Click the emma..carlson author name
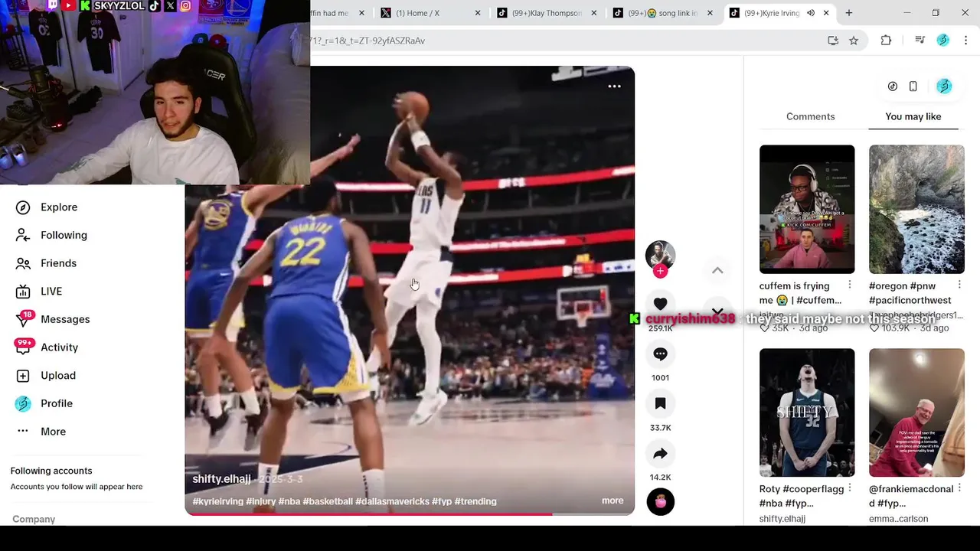Screen dimensions: 980x551 (898, 519)
